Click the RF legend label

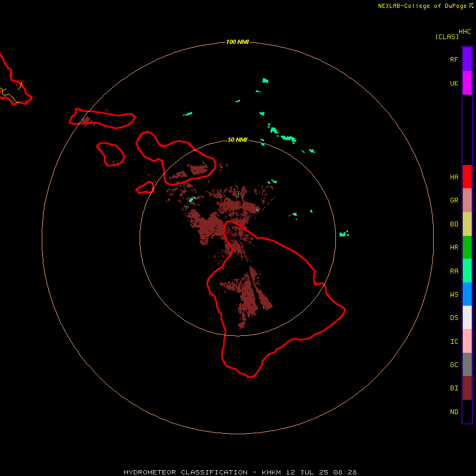click(454, 59)
